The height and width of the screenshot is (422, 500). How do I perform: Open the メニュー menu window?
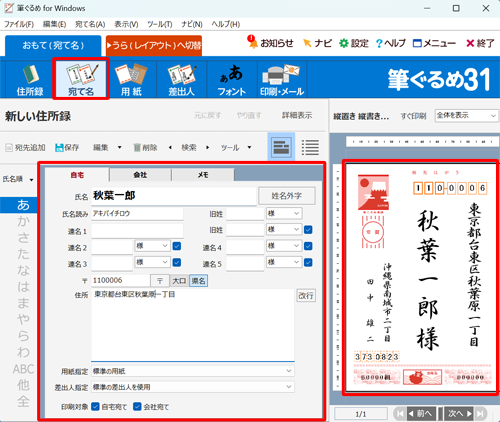coord(434,43)
